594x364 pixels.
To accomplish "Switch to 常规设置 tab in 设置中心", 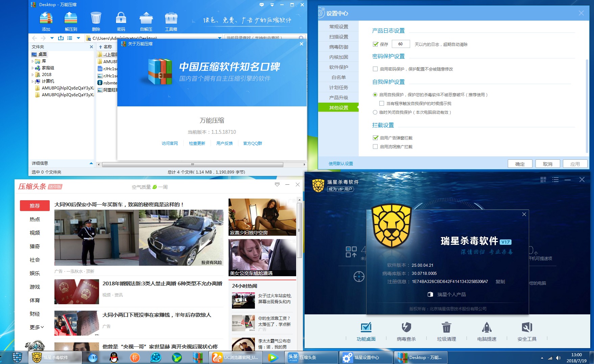I will pyautogui.click(x=338, y=27).
